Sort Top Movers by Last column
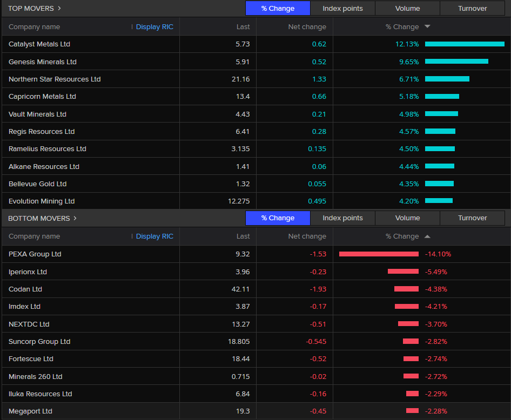The width and height of the screenshot is (511, 420). click(x=243, y=26)
